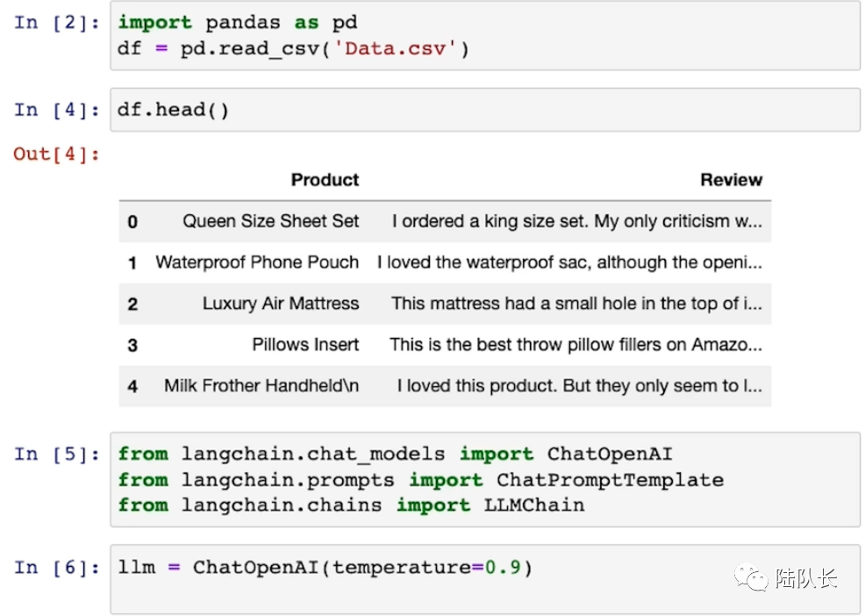The width and height of the screenshot is (865, 616).
Task: Click the In [6] prompt label
Action: click(x=57, y=568)
